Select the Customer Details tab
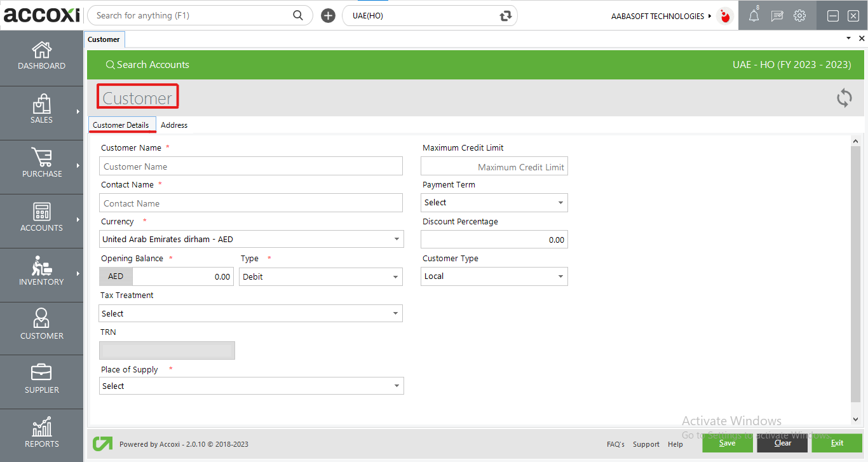868x462 pixels. tap(122, 125)
